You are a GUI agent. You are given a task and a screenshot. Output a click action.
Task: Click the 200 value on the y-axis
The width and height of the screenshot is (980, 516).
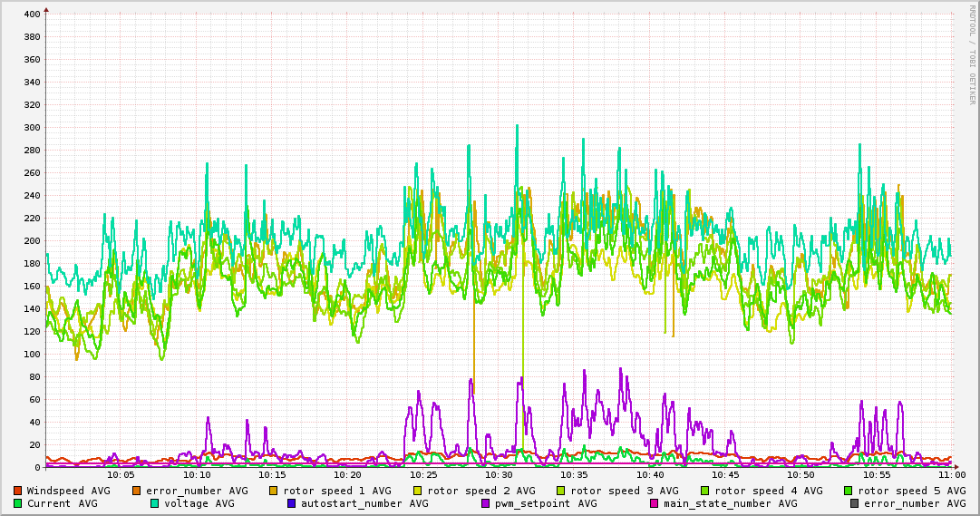tap(32, 241)
